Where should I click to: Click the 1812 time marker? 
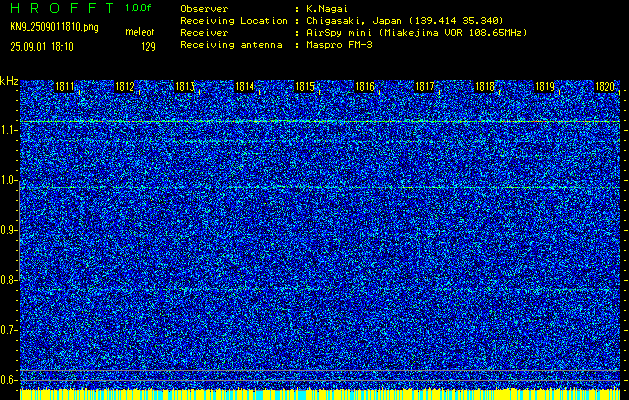coord(124,87)
